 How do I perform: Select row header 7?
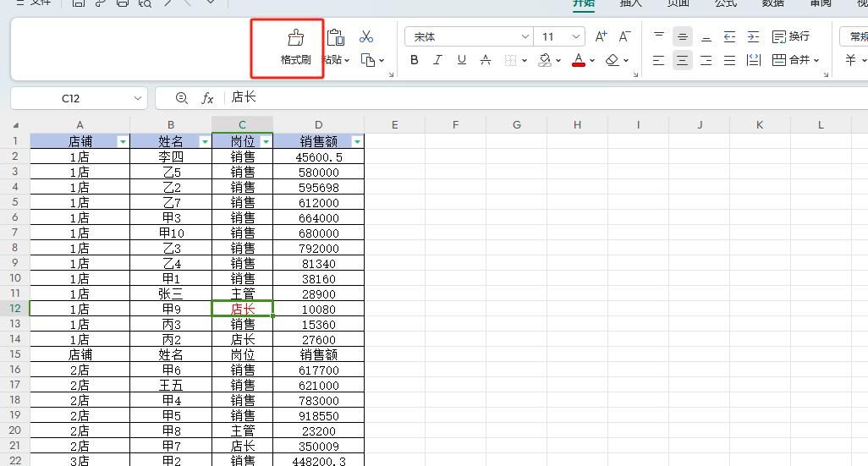point(15,233)
